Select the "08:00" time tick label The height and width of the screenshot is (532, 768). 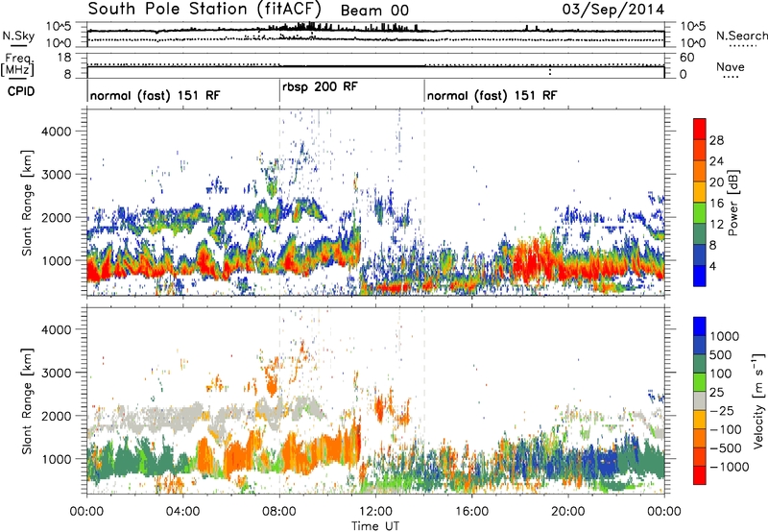[x=279, y=512]
